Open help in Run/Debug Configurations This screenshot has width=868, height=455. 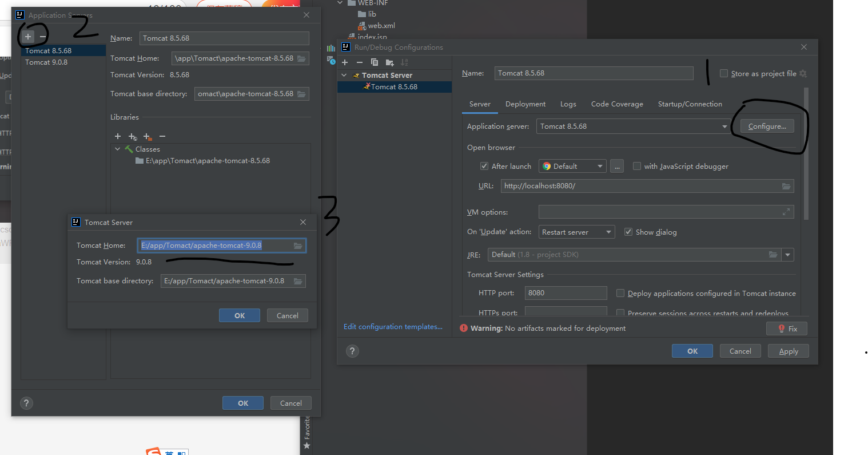pyautogui.click(x=352, y=351)
